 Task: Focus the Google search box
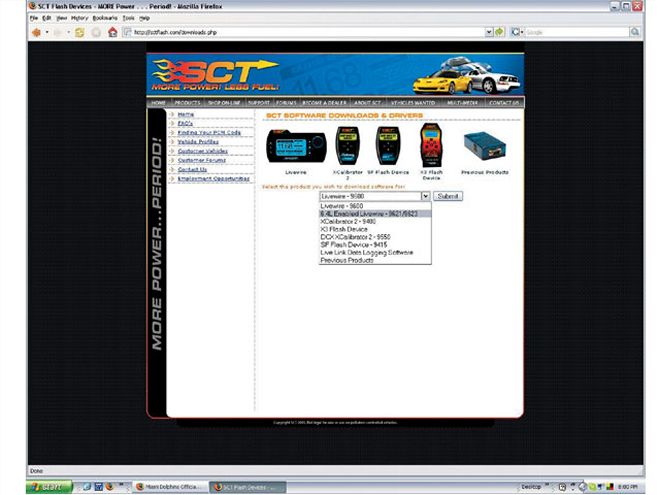(x=577, y=32)
